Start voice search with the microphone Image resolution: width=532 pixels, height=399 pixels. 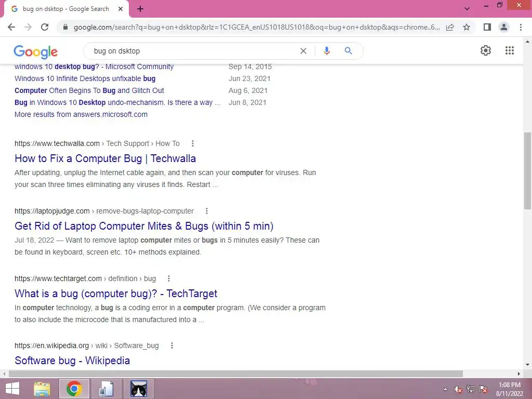point(327,51)
